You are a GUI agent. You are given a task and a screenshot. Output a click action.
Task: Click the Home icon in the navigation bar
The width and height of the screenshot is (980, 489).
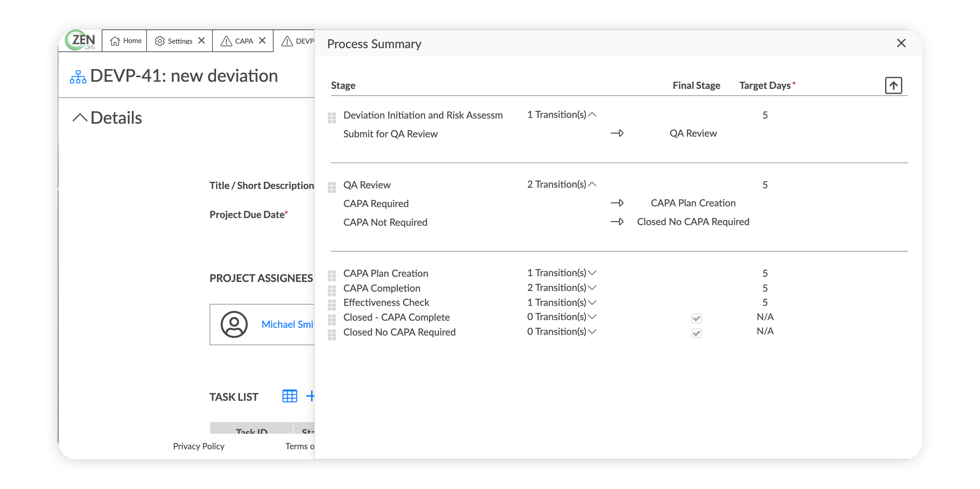(x=115, y=41)
